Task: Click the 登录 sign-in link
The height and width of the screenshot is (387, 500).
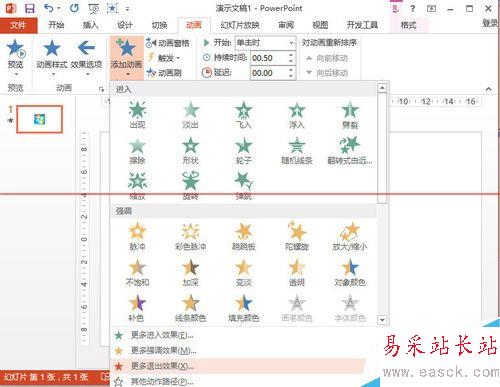Action: 490,23
